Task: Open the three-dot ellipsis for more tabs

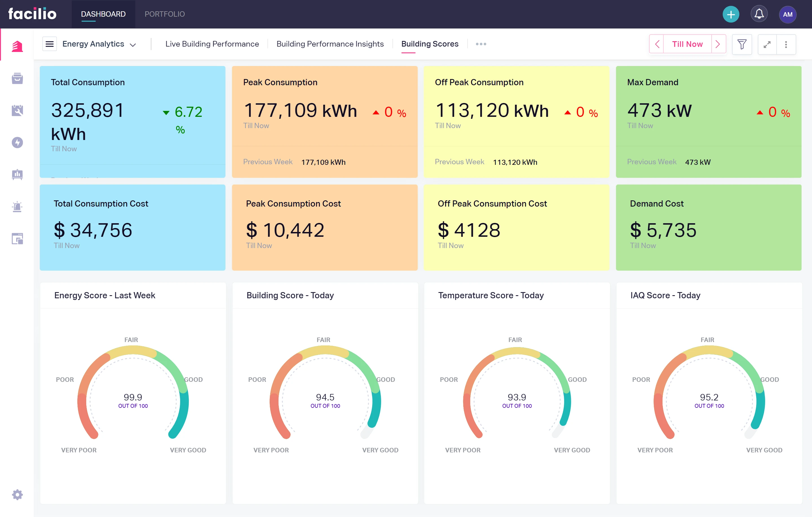Action: [x=480, y=44]
